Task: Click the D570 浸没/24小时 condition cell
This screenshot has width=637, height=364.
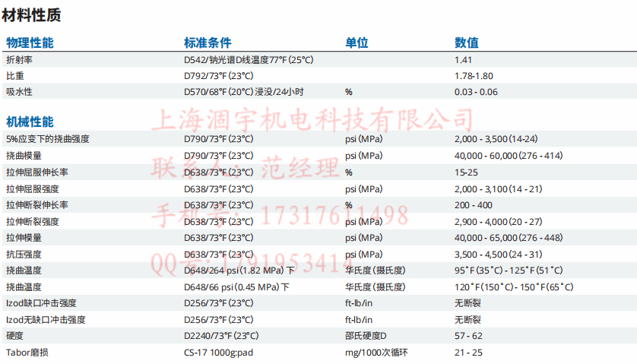Action: pyautogui.click(x=244, y=92)
